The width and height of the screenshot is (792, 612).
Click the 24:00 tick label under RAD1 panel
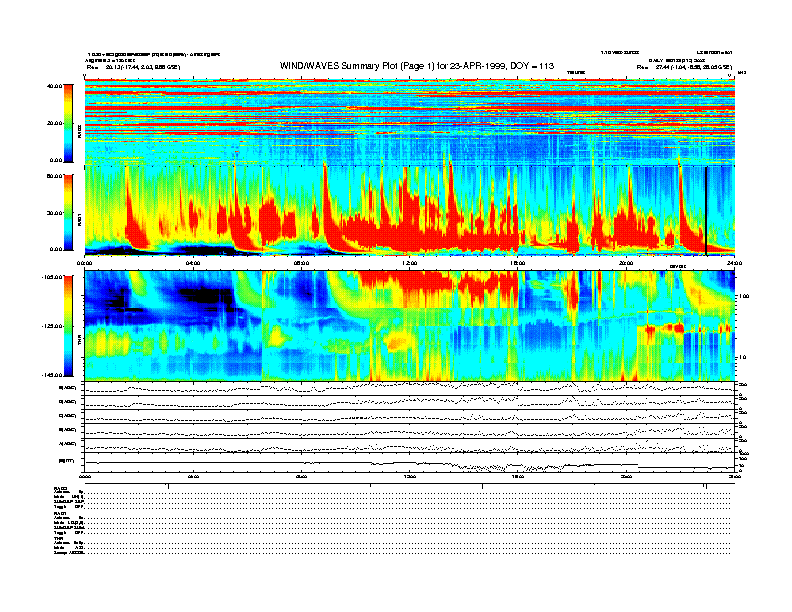pos(734,264)
